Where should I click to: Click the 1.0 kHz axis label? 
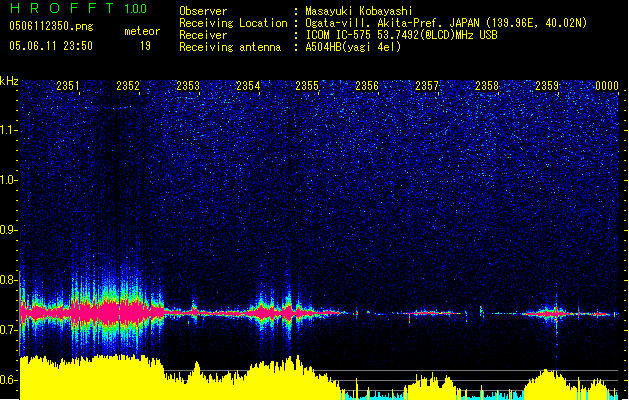(x=8, y=180)
